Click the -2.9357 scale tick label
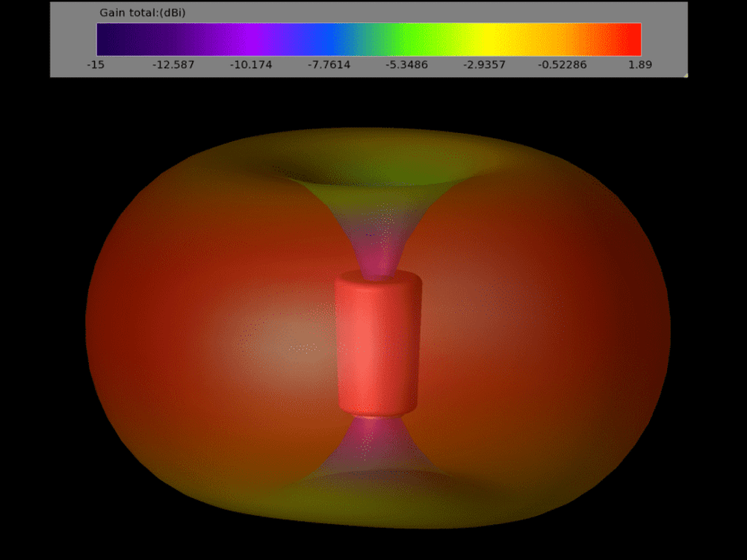This screenshot has height=560, width=747. point(484,65)
